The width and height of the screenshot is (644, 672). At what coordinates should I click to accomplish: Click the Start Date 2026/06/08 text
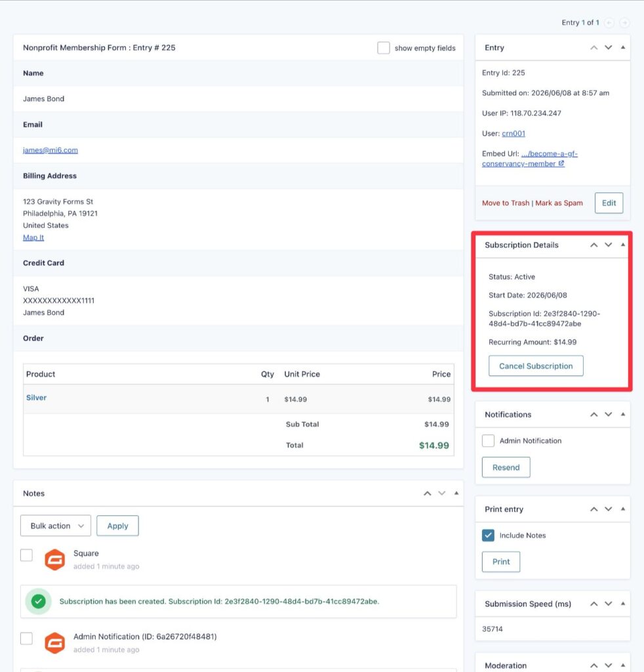527,295
